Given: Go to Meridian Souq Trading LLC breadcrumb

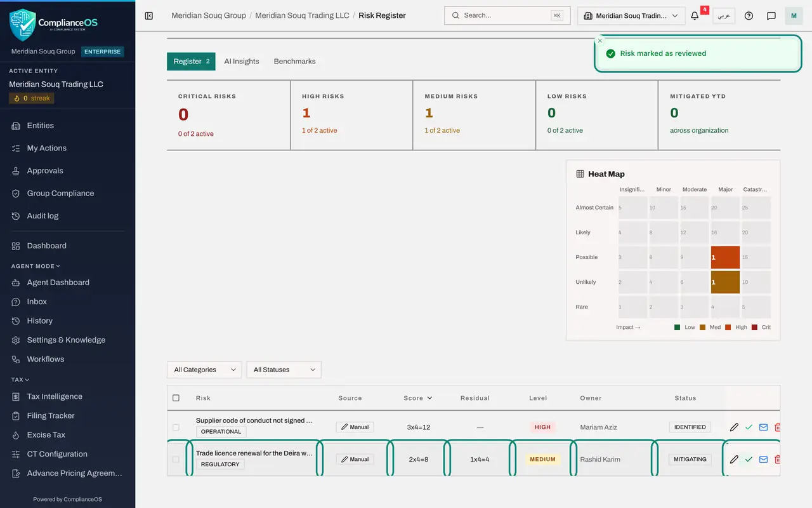Looking at the screenshot, I should (x=302, y=15).
